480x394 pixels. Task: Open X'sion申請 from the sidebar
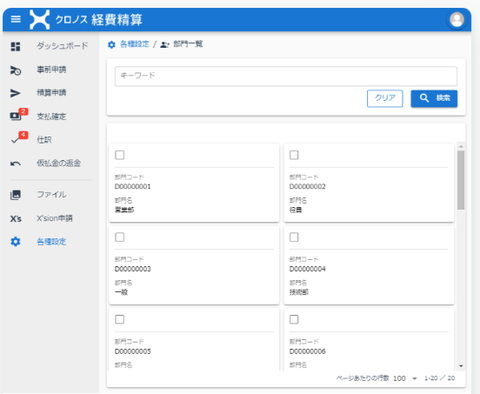[x=55, y=218]
